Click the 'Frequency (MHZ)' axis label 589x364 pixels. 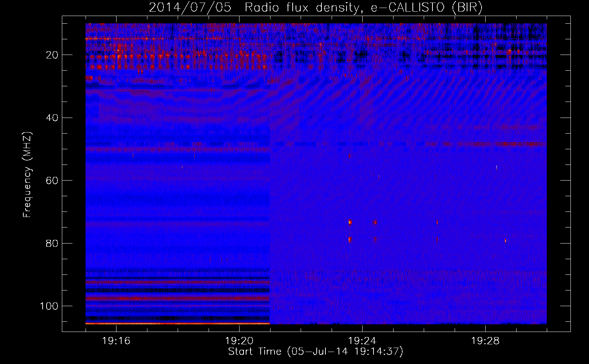point(27,175)
